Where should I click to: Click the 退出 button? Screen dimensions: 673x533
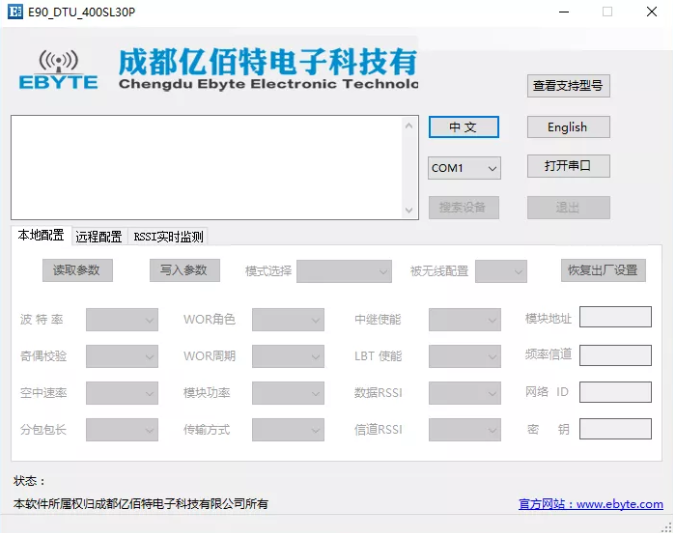point(568,208)
